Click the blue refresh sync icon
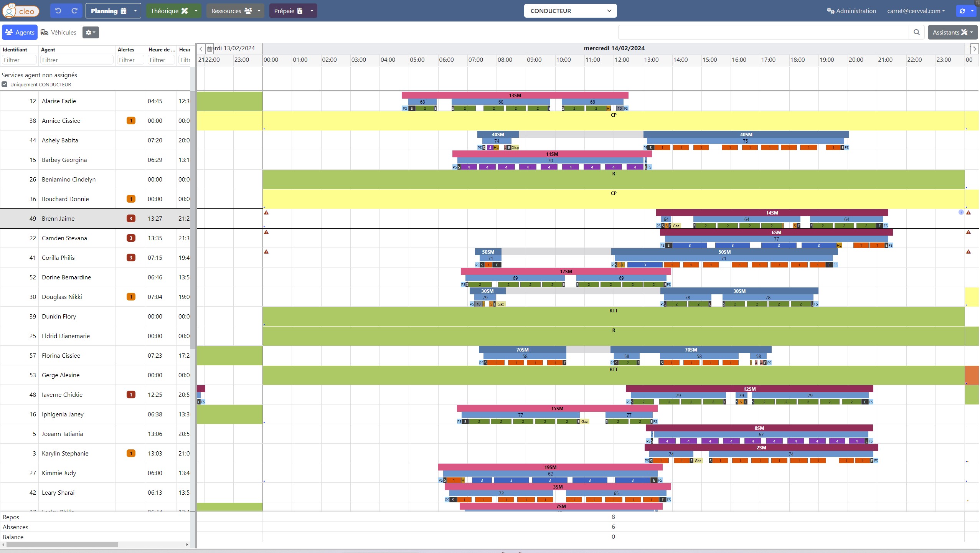The height and width of the screenshot is (553, 980). click(962, 11)
